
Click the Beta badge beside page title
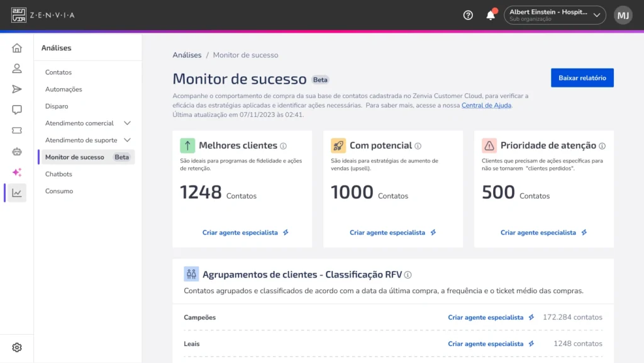pos(320,80)
